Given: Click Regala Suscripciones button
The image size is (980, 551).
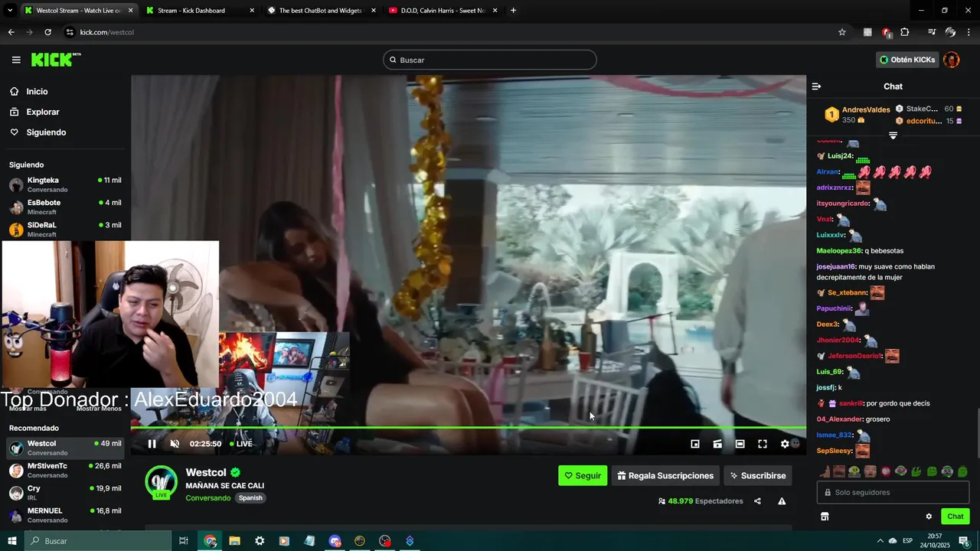Looking at the screenshot, I should 665,475.
